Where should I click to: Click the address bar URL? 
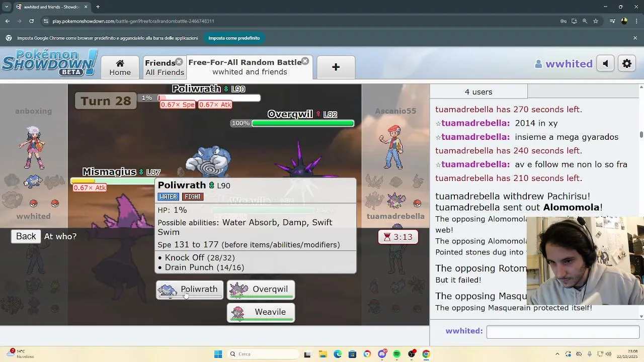[133, 21]
